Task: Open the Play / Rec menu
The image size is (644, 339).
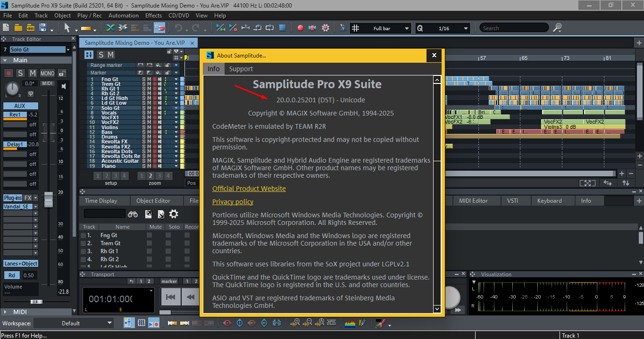Action: pyautogui.click(x=89, y=15)
